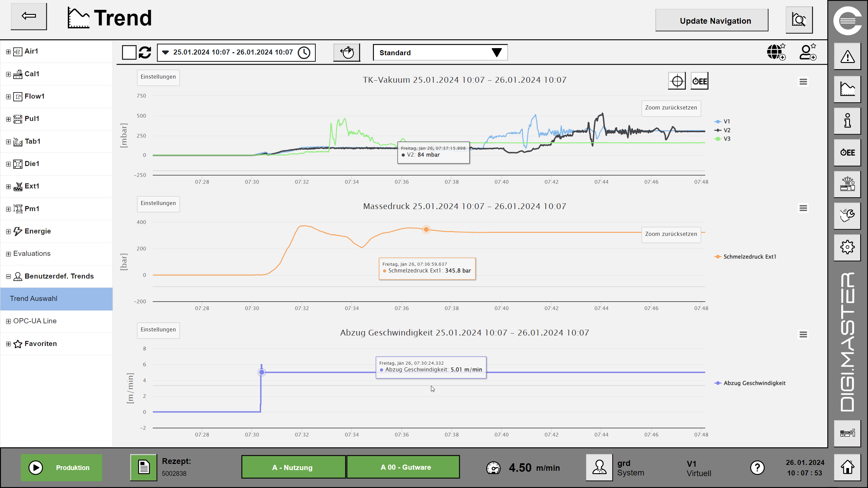Tick the empty checkbox beside the refresh icon
Screen dimensions: 868x488
(129, 53)
